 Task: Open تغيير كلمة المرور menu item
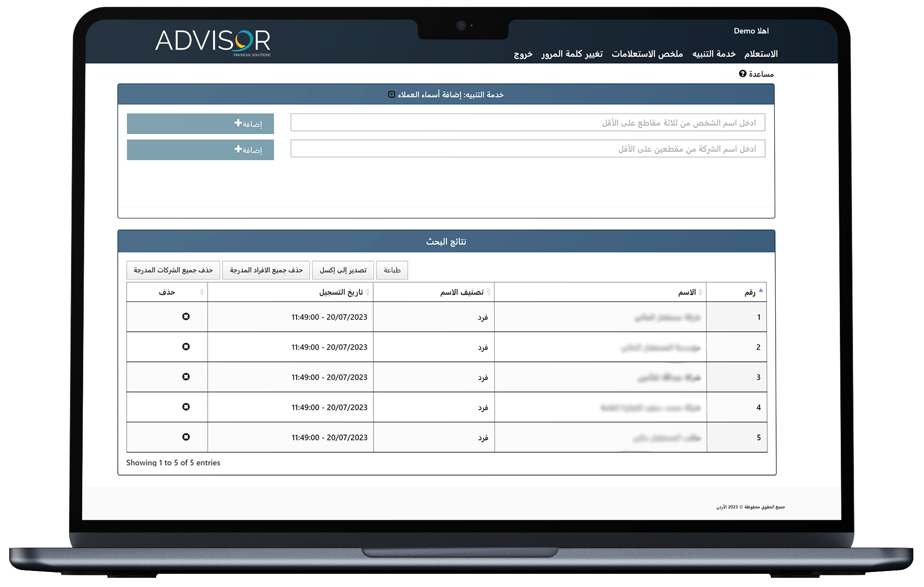pyautogui.click(x=572, y=53)
